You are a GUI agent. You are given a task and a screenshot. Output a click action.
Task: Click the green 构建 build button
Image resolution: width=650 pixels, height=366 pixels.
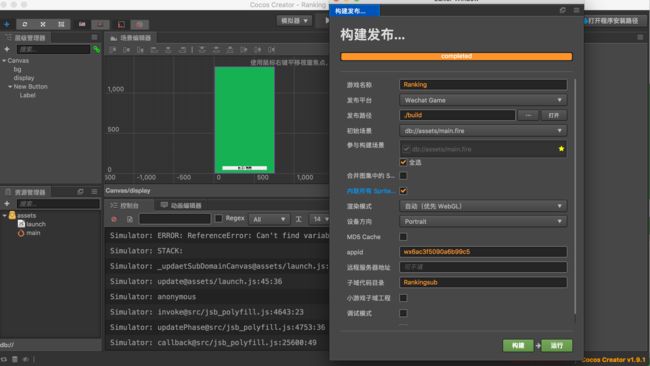[518, 345]
